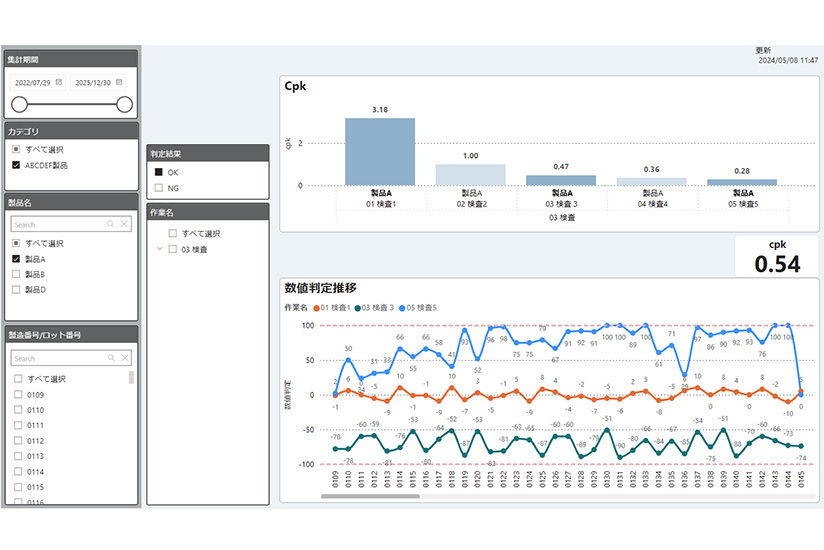Expand the 03 検査 tree node

click(159, 249)
